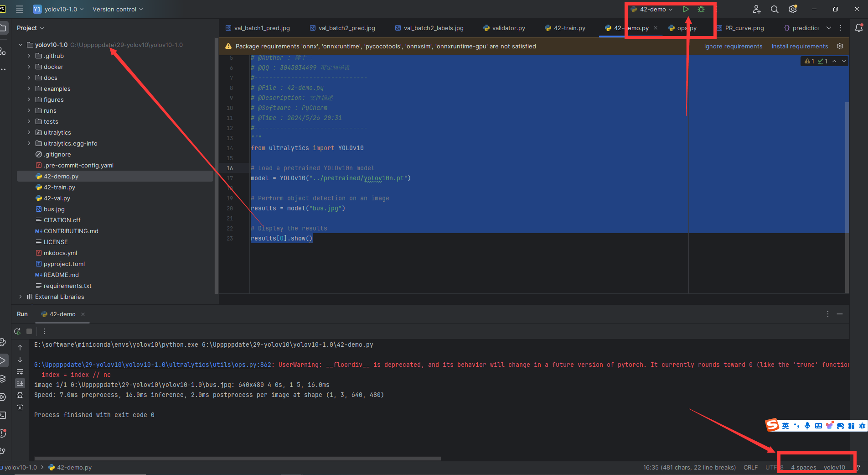Open editor tabs kebab menu
868x475 pixels.
(x=841, y=28)
